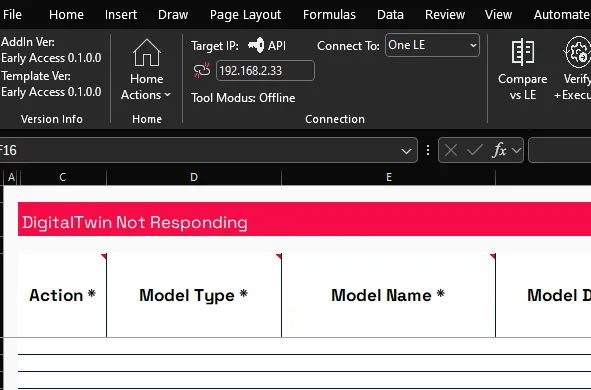
Task: Click the Model Type * header cell
Action: (194, 295)
